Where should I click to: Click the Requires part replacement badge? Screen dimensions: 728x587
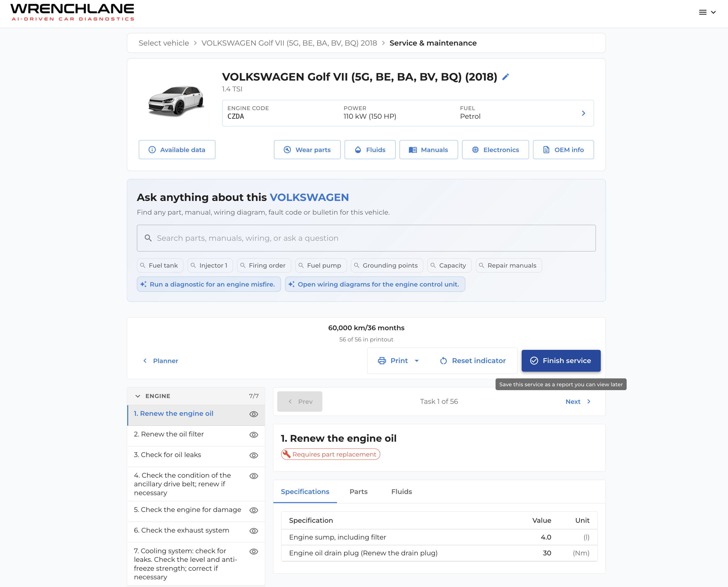tap(330, 454)
